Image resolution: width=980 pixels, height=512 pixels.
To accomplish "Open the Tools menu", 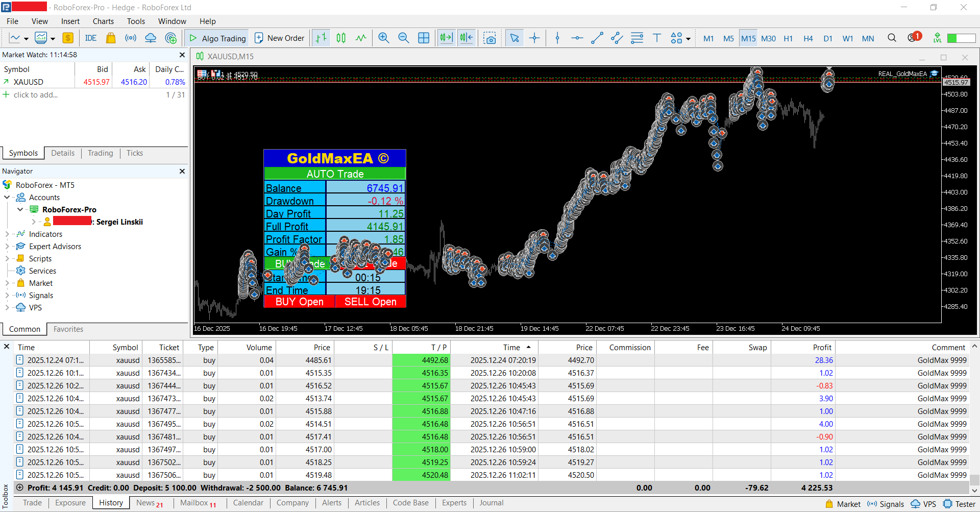I will pyautogui.click(x=136, y=21).
